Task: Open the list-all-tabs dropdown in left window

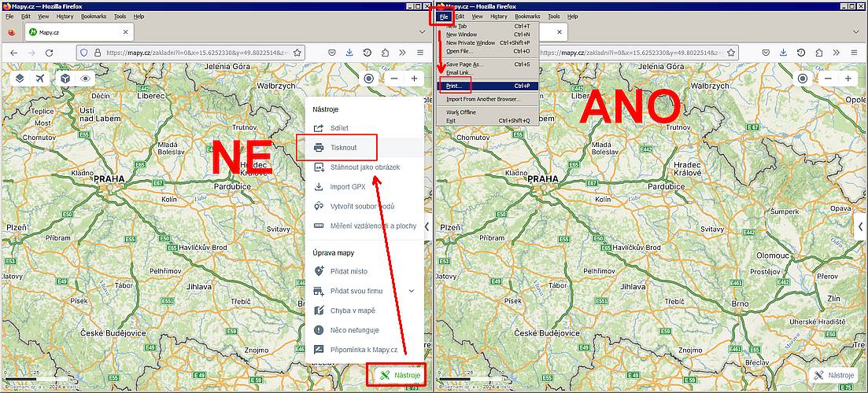Action: coord(423,32)
